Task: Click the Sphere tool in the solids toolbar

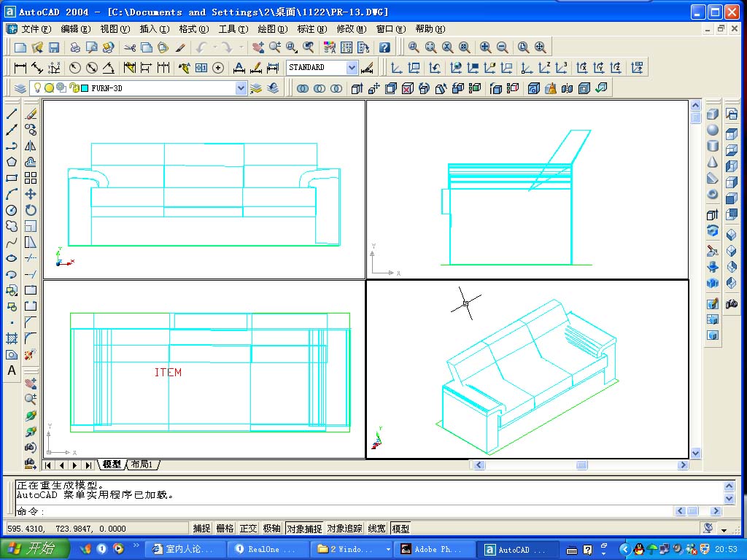Action: point(713,131)
